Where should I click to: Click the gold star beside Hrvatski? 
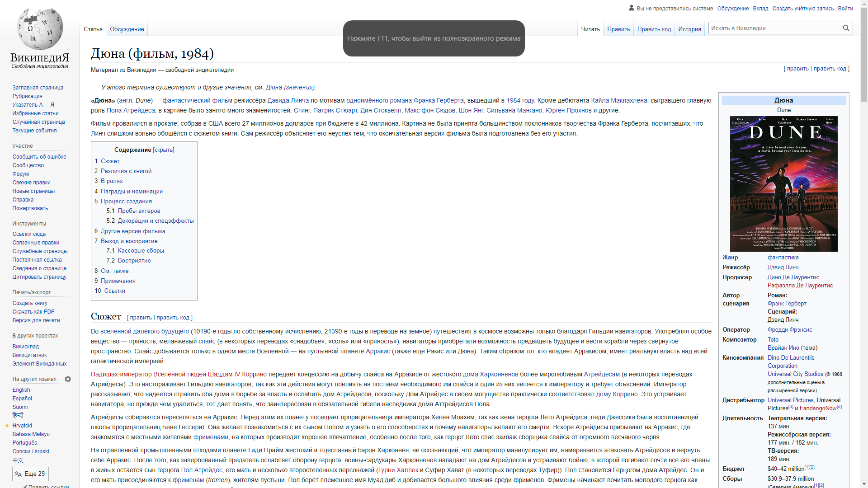pyautogui.click(x=7, y=426)
